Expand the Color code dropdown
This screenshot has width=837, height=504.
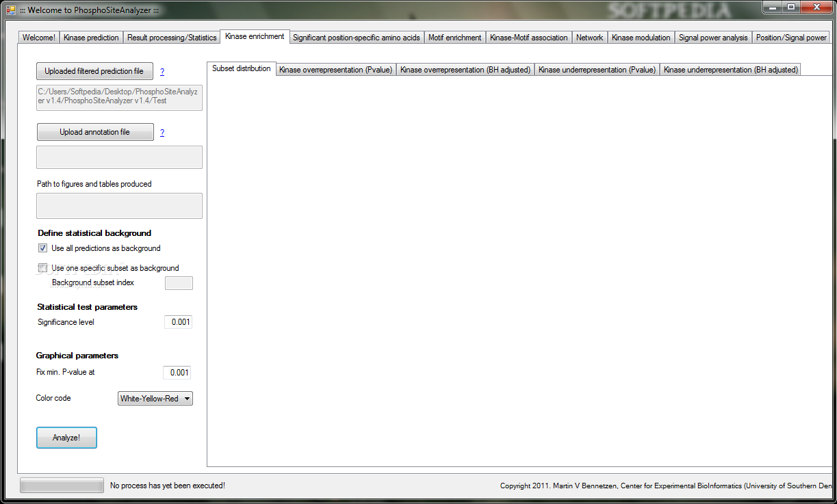pyautogui.click(x=155, y=399)
